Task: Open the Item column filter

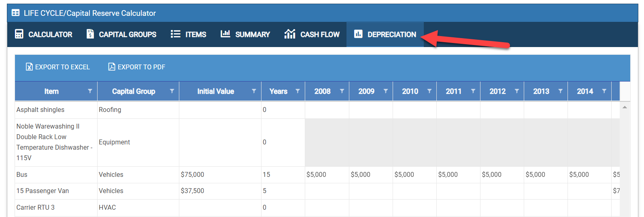Action: pyautogui.click(x=90, y=91)
